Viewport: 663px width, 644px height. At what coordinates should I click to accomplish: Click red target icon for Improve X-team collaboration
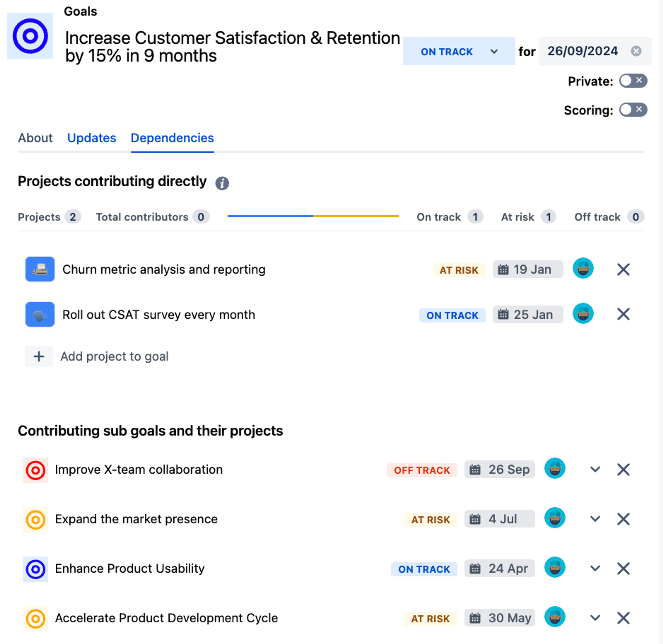click(x=36, y=470)
